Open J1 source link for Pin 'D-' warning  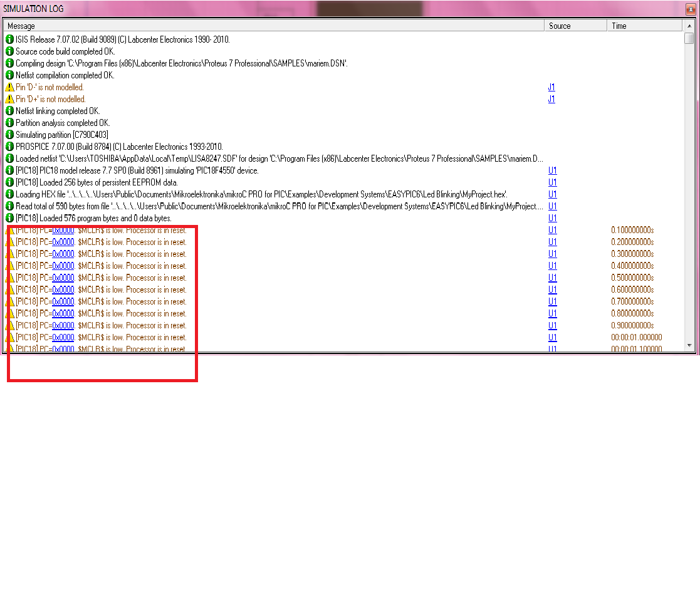(551, 88)
